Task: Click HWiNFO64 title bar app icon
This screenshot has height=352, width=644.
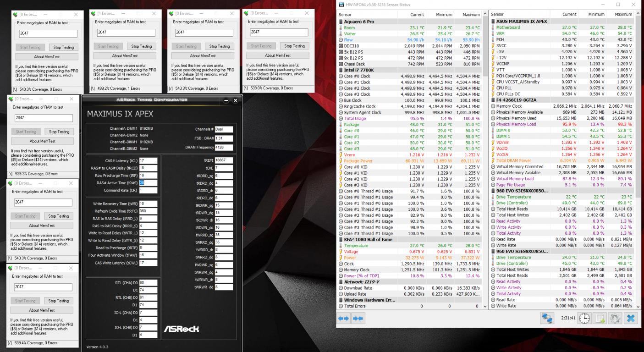Action: [341, 5]
